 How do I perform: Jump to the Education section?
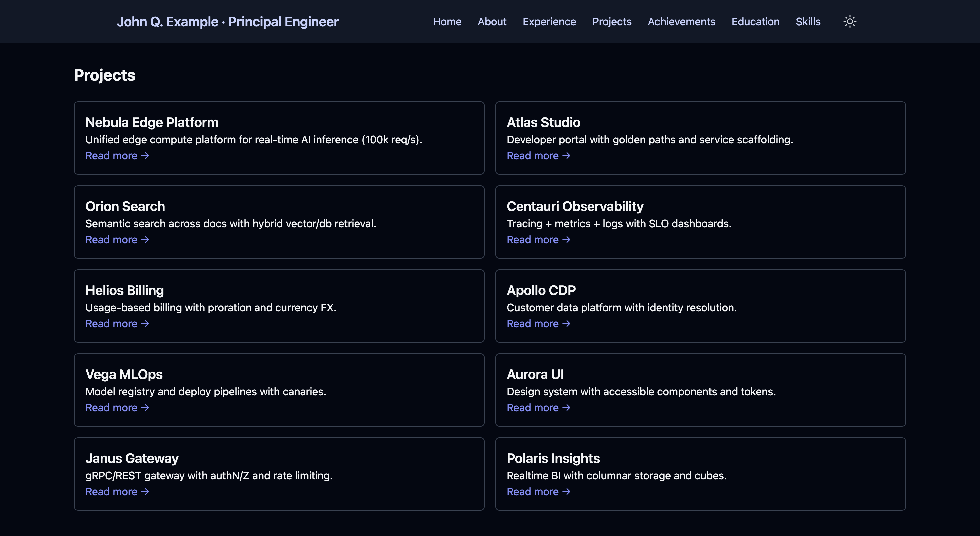(755, 22)
